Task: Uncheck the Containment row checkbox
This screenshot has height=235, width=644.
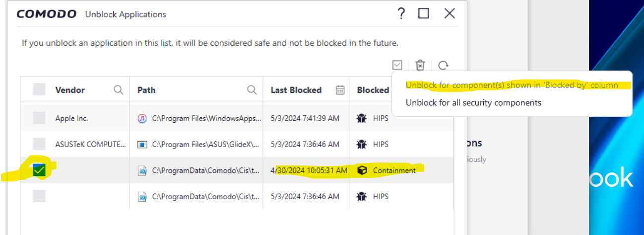Action: click(x=39, y=170)
